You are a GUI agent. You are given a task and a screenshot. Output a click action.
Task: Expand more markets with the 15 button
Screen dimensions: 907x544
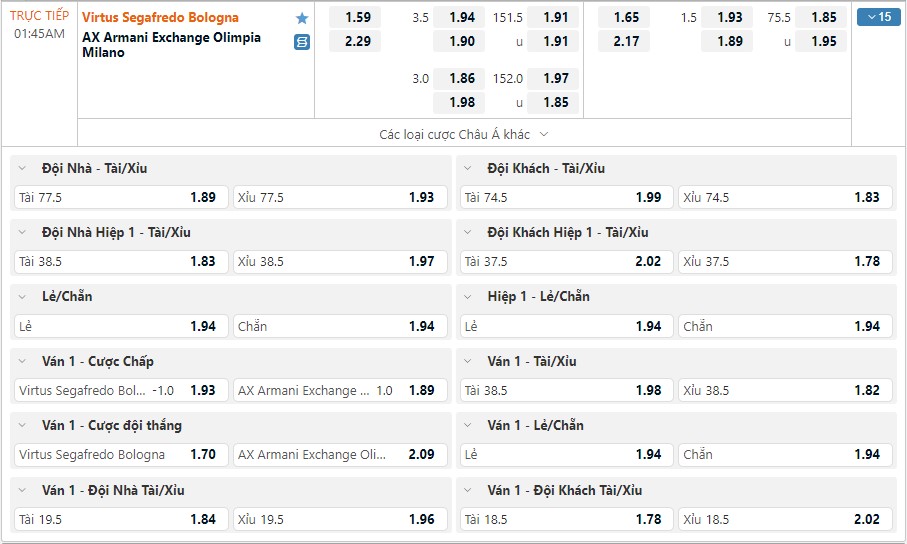tap(879, 17)
